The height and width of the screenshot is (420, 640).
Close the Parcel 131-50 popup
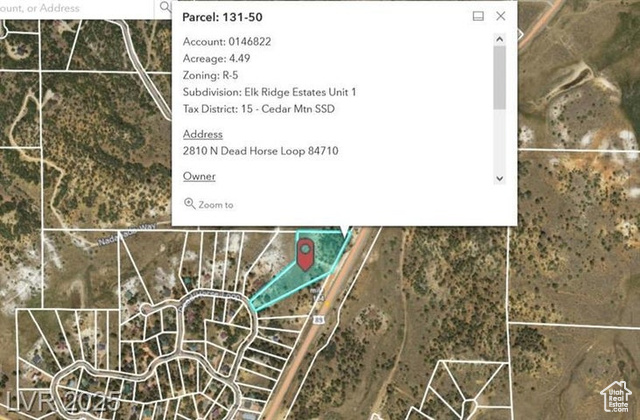pyautogui.click(x=501, y=16)
